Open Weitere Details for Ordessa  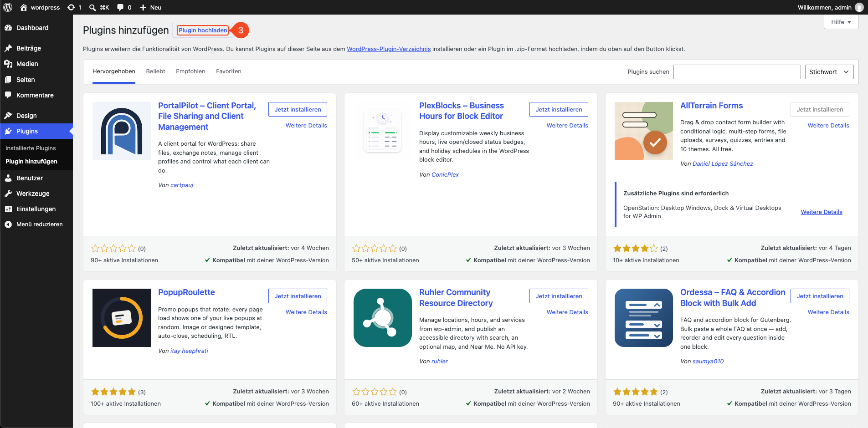coord(828,312)
